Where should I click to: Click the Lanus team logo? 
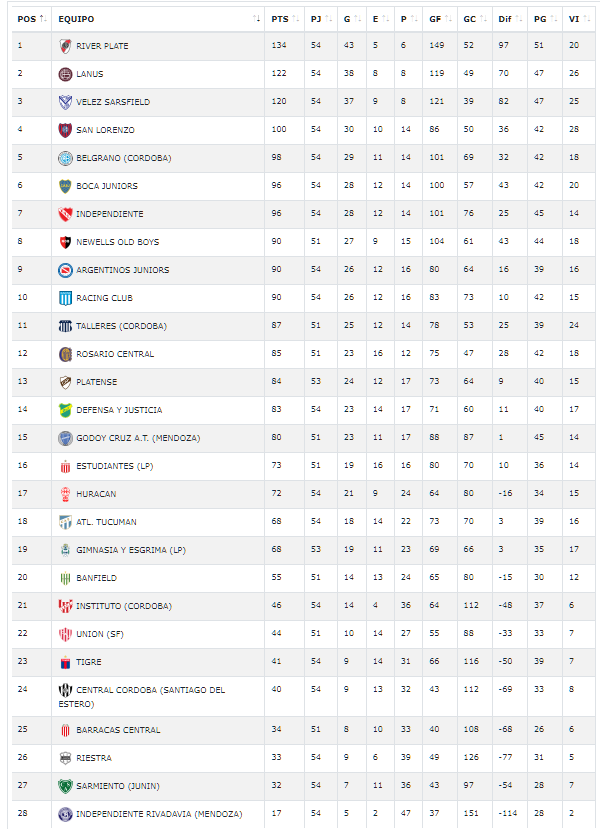[65, 74]
